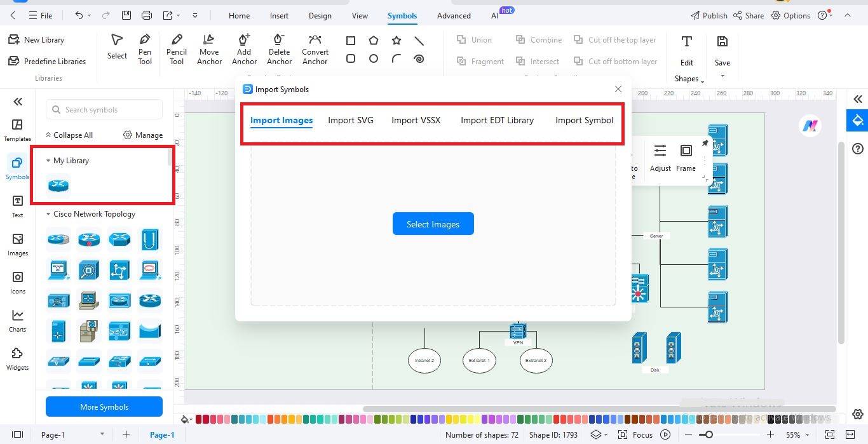The image size is (868, 444).
Task: Pick the star shape tool
Action: pos(397,41)
